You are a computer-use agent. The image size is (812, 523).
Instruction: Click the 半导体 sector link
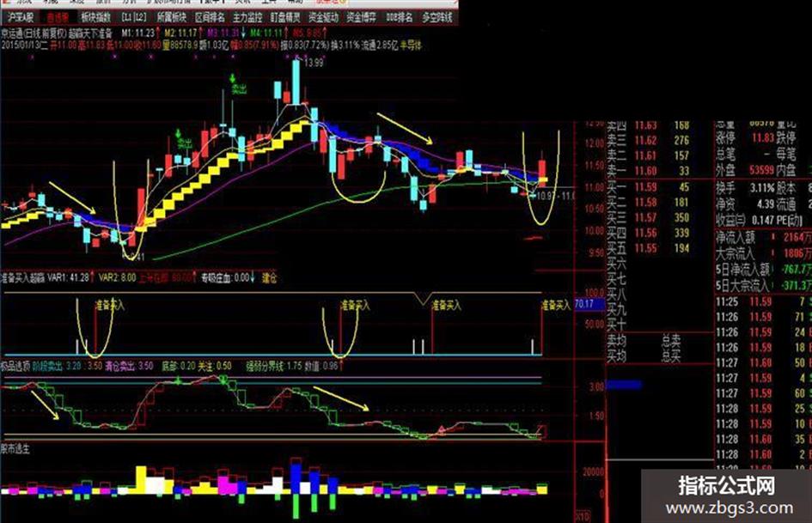tap(411, 46)
